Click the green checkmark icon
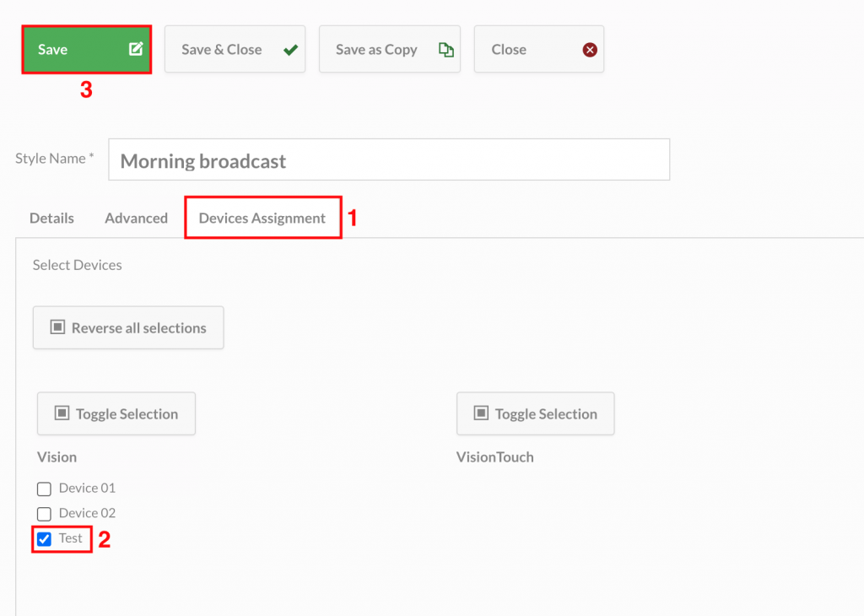864x616 pixels. tap(291, 50)
